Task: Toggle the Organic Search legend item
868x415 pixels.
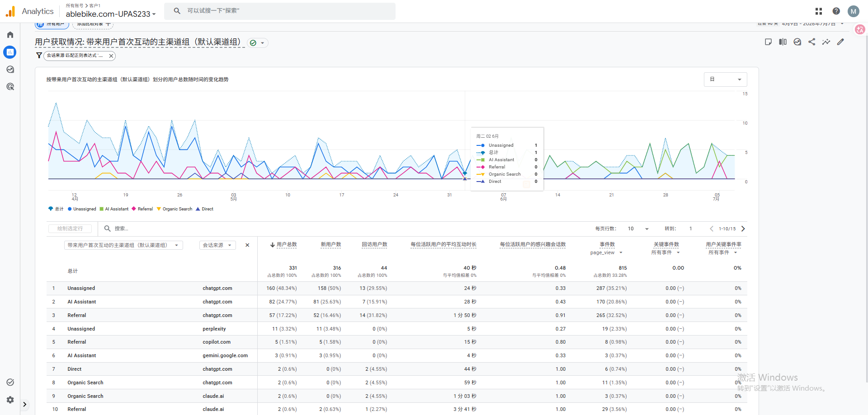Action: point(175,209)
